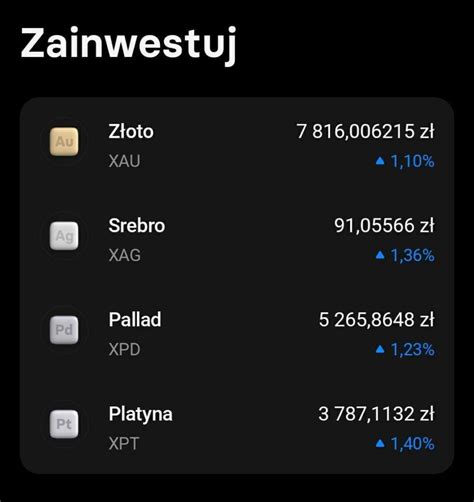The width and height of the screenshot is (474, 502).
Task: Click the palladium price 5 265,8648 zł
Action: click(377, 320)
